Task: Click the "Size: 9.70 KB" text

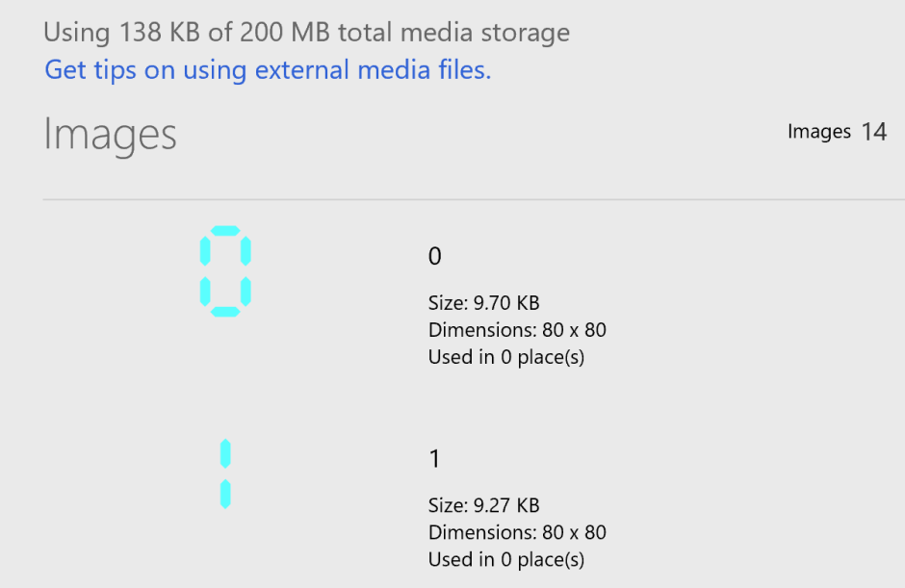Action: tap(484, 303)
